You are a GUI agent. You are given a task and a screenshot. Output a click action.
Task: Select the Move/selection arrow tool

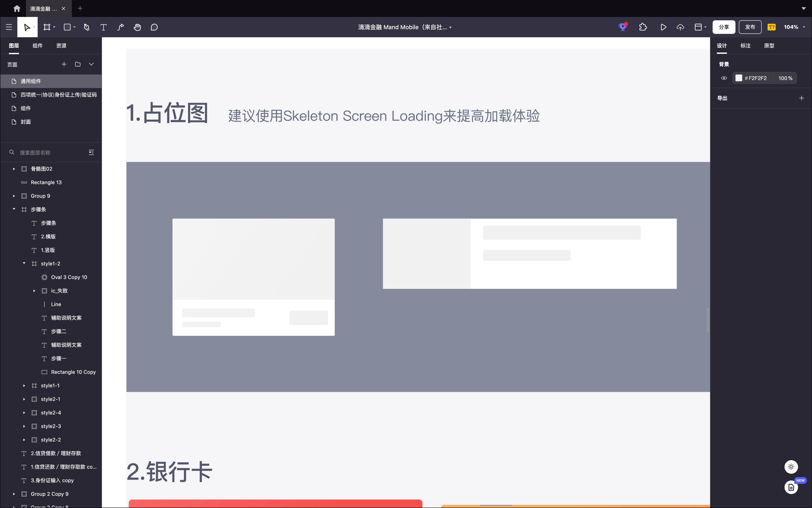(x=27, y=27)
